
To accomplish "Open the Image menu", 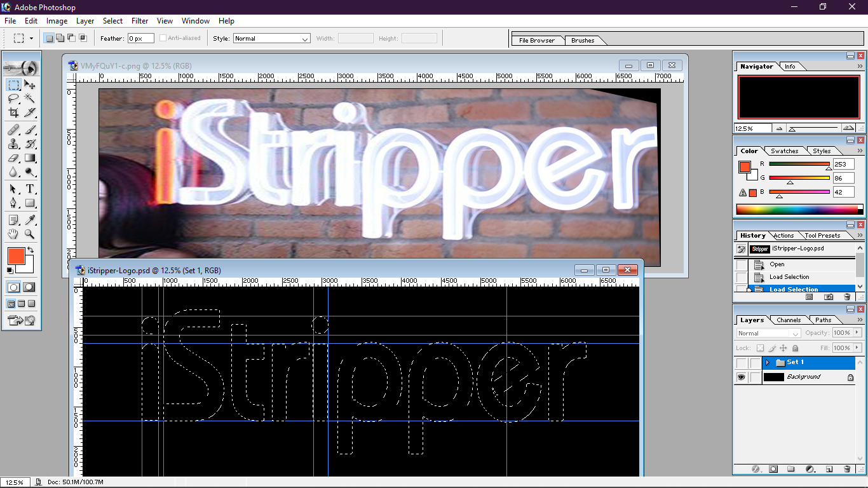I will click(57, 21).
